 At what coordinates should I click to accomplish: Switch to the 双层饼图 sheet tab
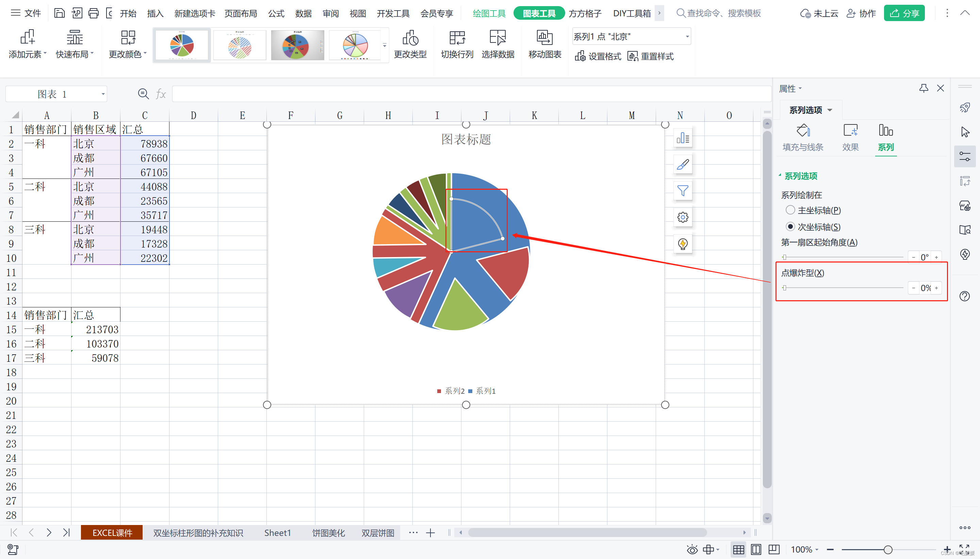tap(378, 533)
